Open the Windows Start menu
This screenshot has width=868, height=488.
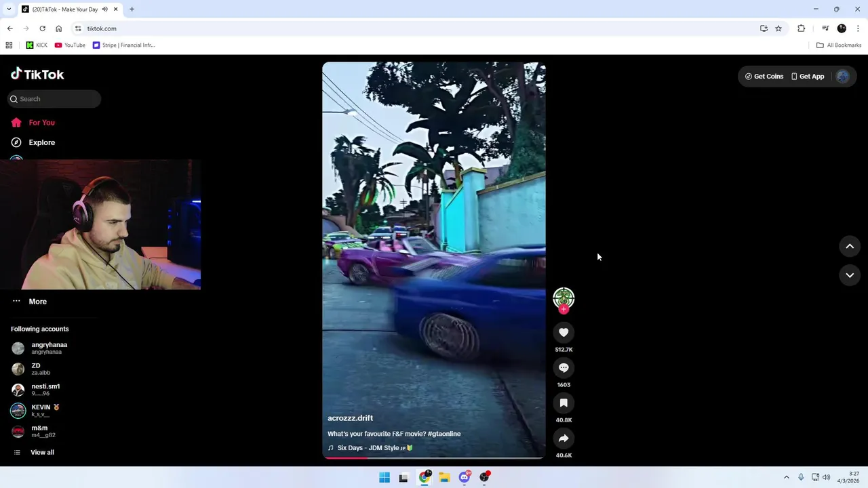click(x=384, y=477)
